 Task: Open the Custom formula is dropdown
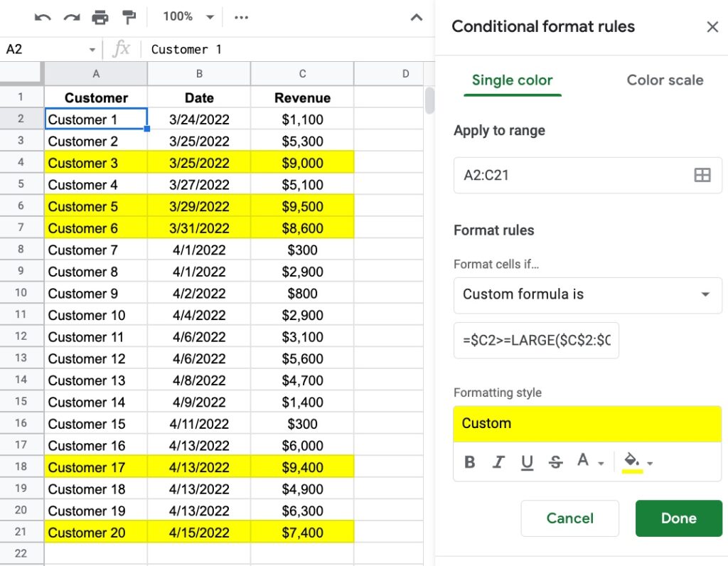click(x=587, y=295)
